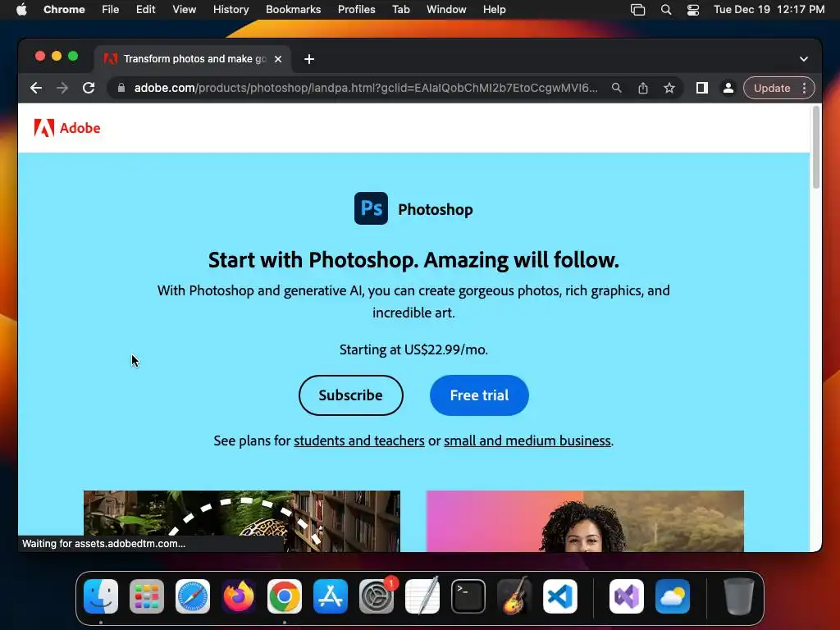Image resolution: width=840 pixels, height=630 pixels.
Task: Open the Bookmarks menu in menu bar
Action: click(293, 10)
